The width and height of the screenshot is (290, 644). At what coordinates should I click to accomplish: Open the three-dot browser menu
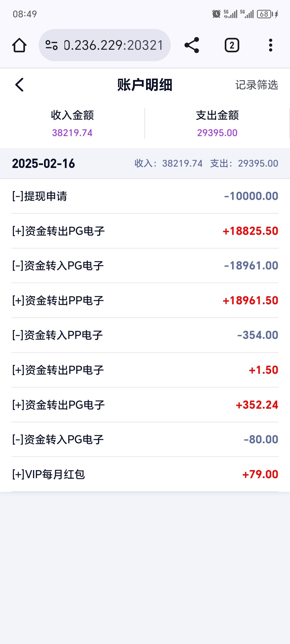pyautogui.click(x=270, y=45)
